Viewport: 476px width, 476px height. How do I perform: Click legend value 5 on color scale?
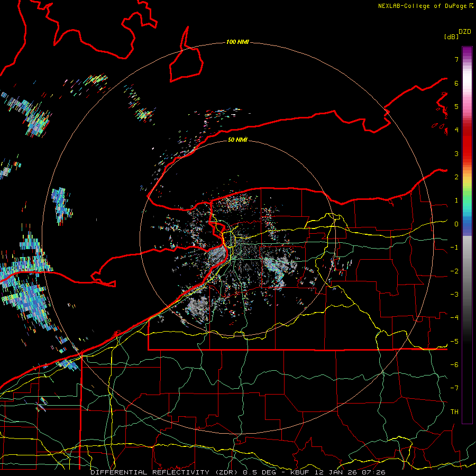(x=456, y=107)
